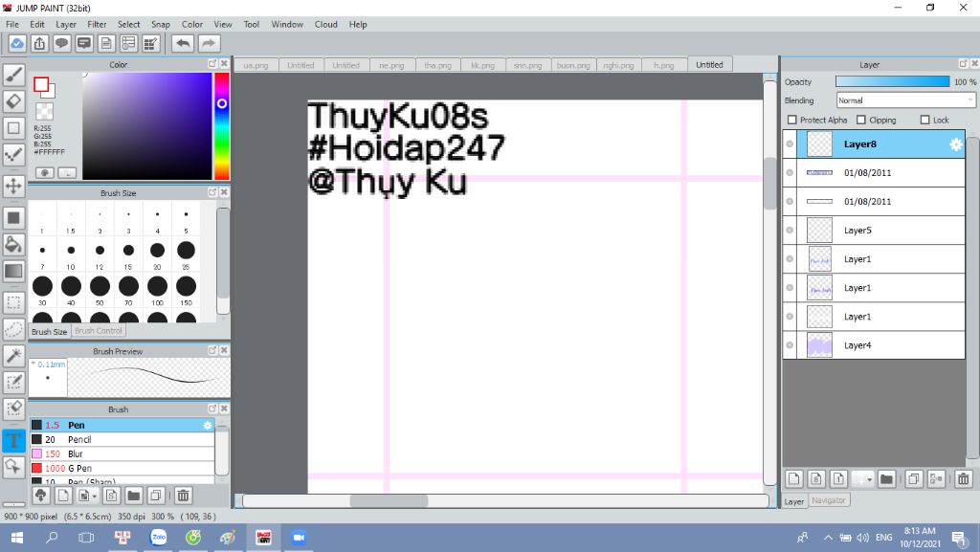
Task: Select the Text tool
Action: (x=13, y=440)
